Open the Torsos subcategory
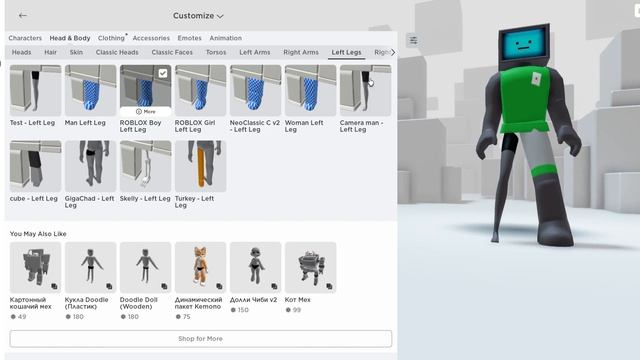Viewport: 640px width, 360px height. [216, 52]
